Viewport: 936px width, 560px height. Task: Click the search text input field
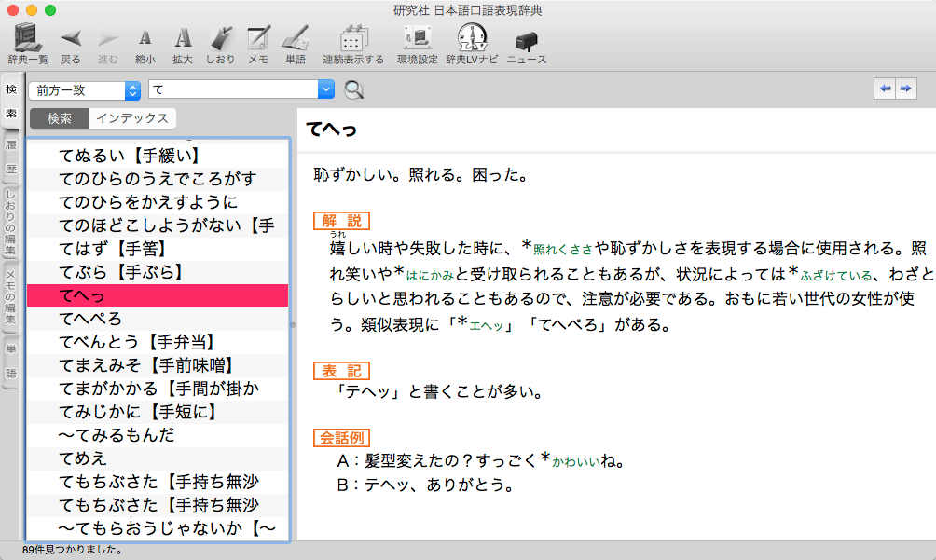(231, 89)
